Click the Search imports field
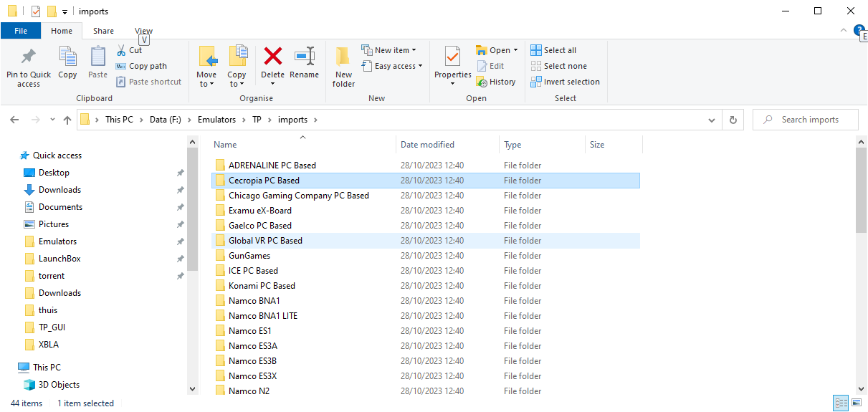The height and width of the screenshot is (412, 868). [806, 120]
